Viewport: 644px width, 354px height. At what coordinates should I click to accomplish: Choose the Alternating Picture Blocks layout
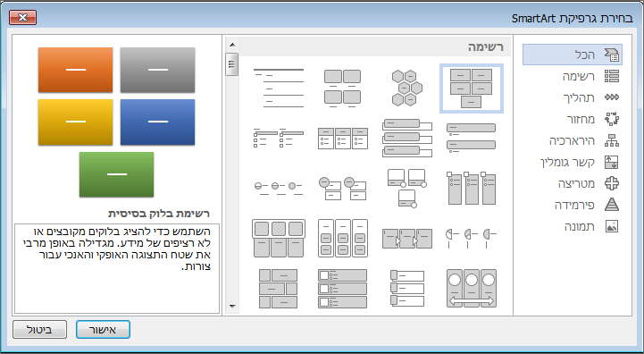click(279, 288)
